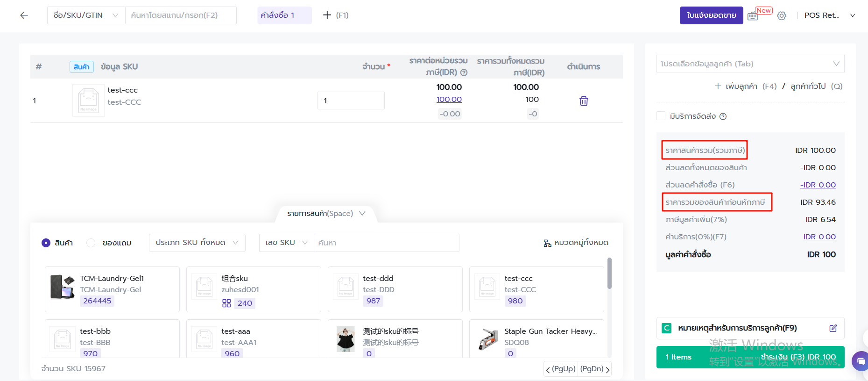Select the ของแถม radio button
This screenshot has width=868, height=381.
pos(91,243)
